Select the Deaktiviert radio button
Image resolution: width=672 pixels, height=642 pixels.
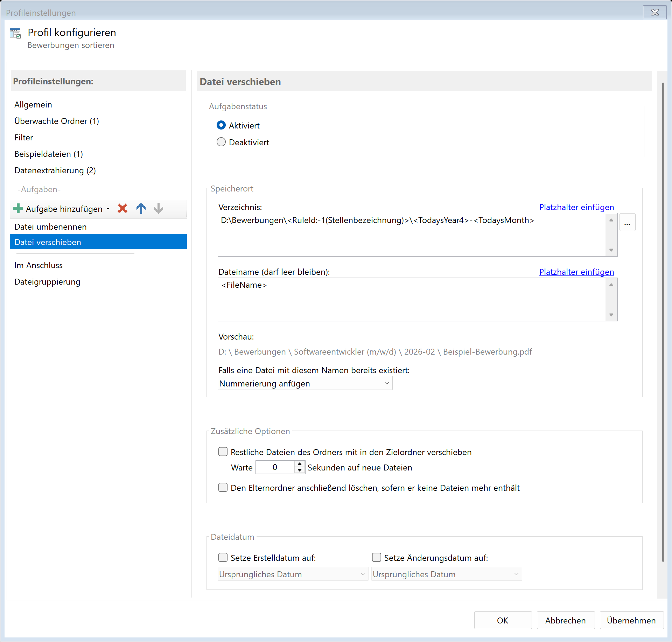221,142
